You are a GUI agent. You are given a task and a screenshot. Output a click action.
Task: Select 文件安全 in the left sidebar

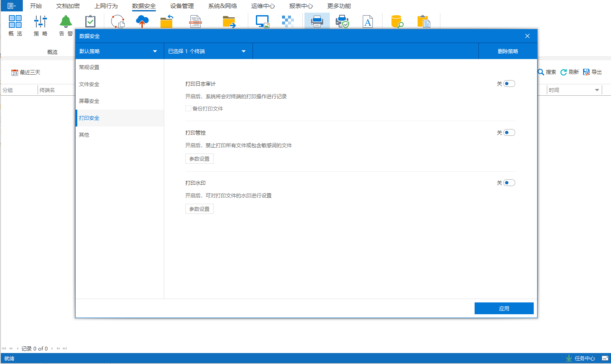tap(89, 84)
